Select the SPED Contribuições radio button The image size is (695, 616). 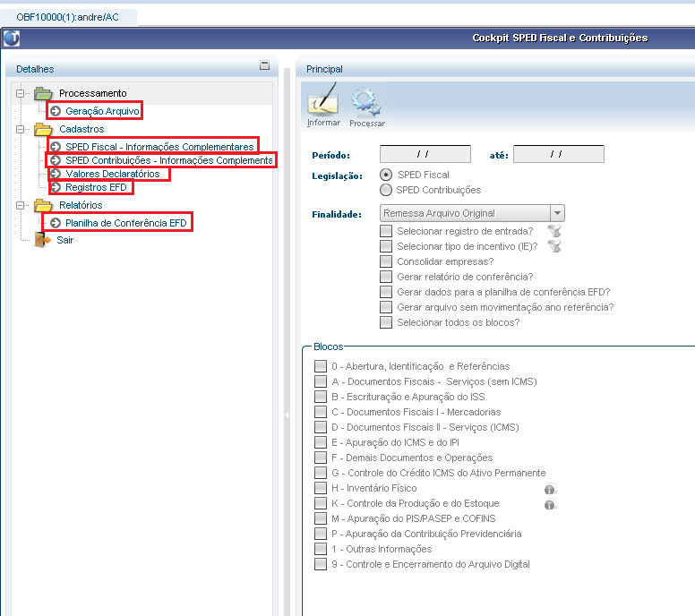[386, 190]
